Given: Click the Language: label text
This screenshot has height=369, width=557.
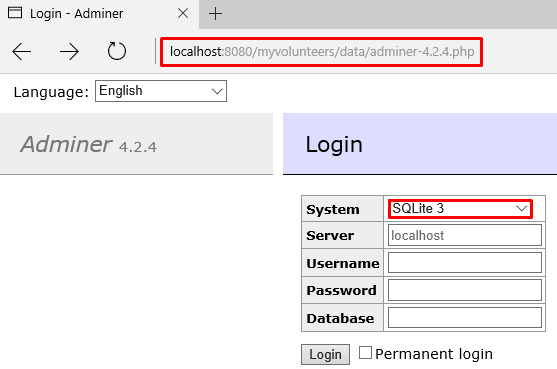Looking at the screenshot, I should [x=51, y=92].
